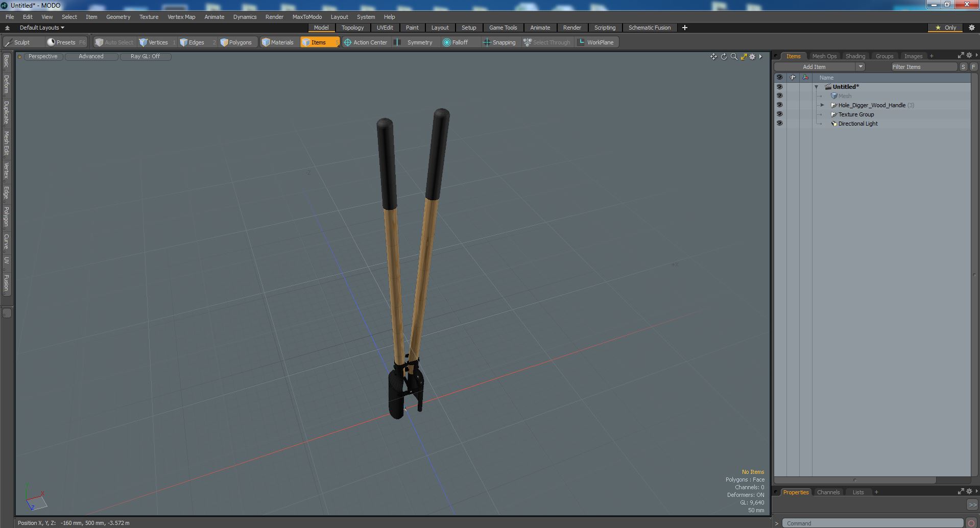Open the Mesh Ops tab
This screenshot has height=528, width=980.
pos(824,56)
